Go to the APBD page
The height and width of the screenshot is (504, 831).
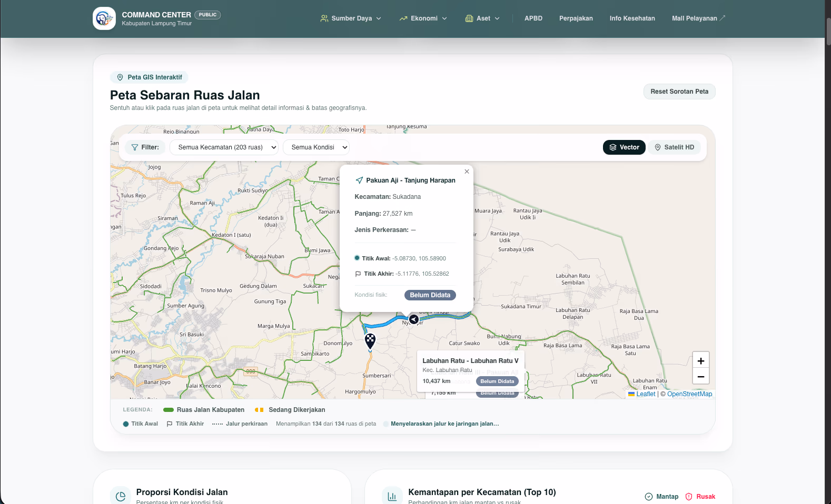tap(533, 18)
